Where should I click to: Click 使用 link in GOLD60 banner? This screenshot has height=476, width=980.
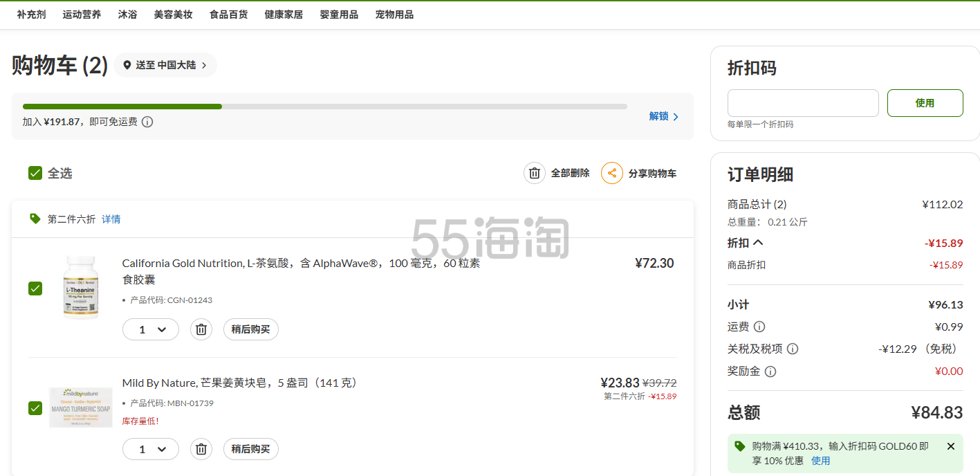pyautogui.click(x=820, y=461)
